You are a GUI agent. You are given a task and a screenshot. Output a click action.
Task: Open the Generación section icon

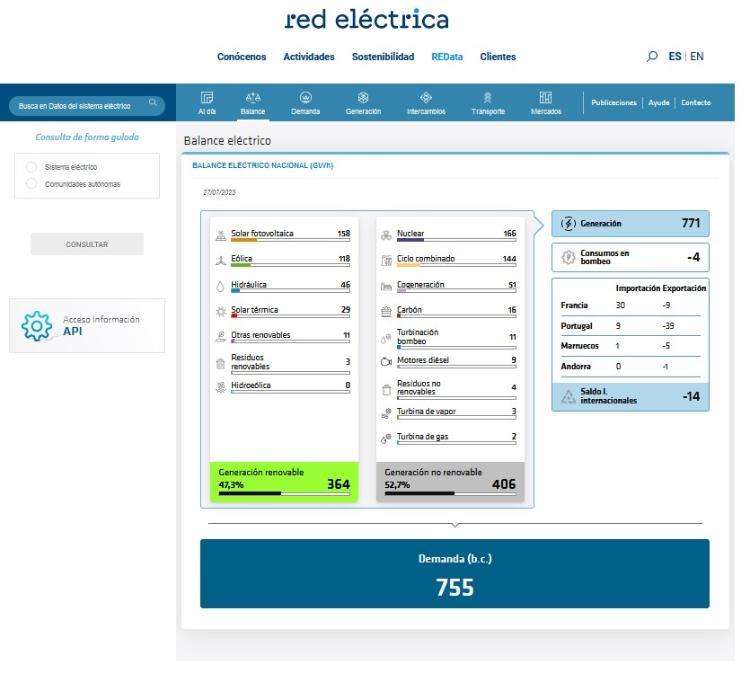(x=364, y=98)
